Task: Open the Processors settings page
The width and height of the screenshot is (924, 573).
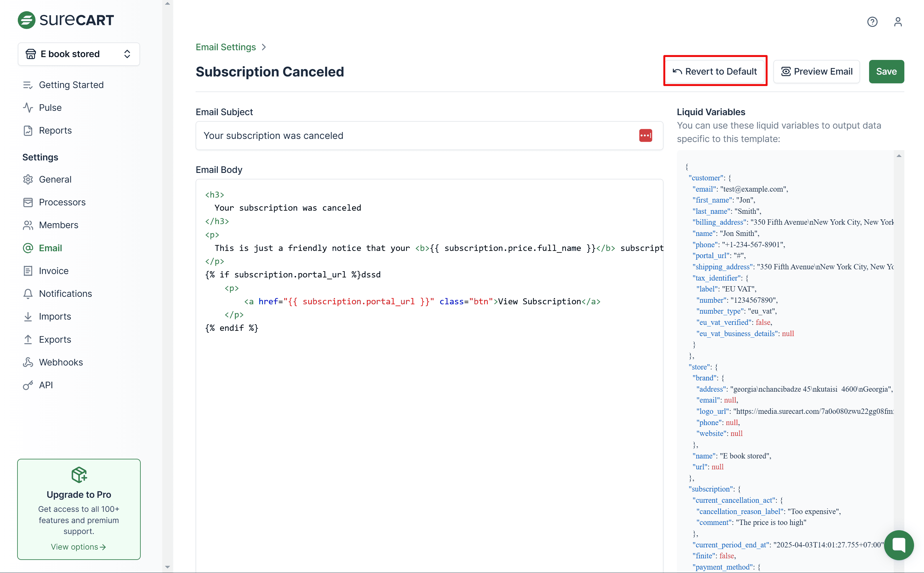Action: point(62,202)
